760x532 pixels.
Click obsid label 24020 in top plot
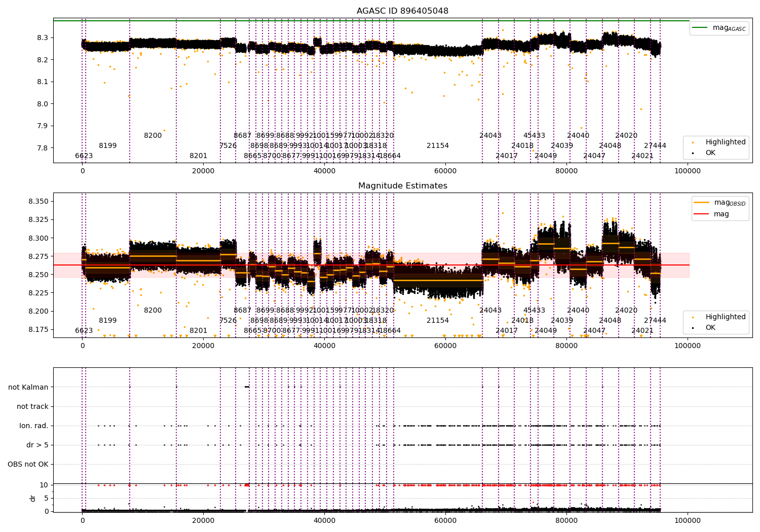point(626,135)
